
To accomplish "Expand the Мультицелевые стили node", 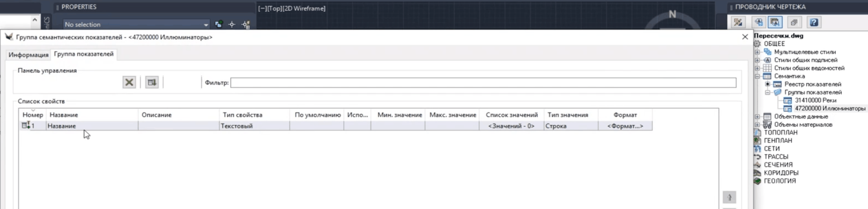I will (757, 52).
